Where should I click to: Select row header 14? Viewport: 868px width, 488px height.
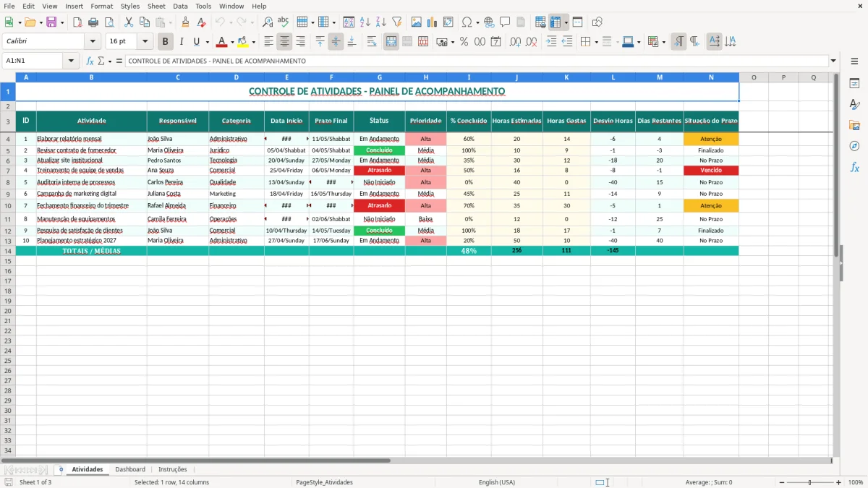coord(8,251)
